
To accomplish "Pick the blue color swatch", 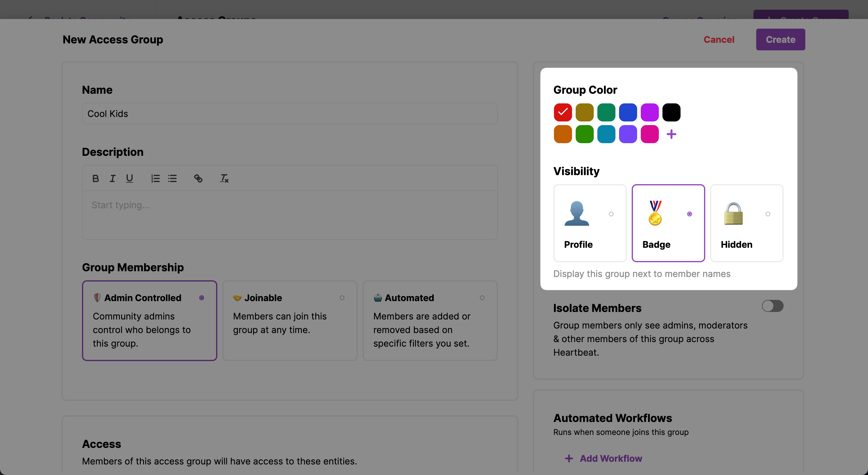I will pyautogui.click(x=628, y=112).
